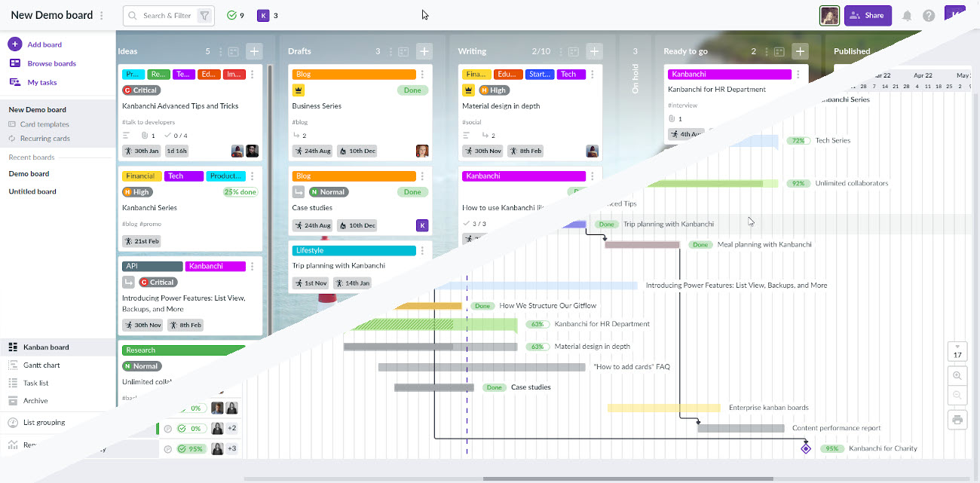Click the Search & Filter field
Screen dimensions: 980x483
point(169,15)
